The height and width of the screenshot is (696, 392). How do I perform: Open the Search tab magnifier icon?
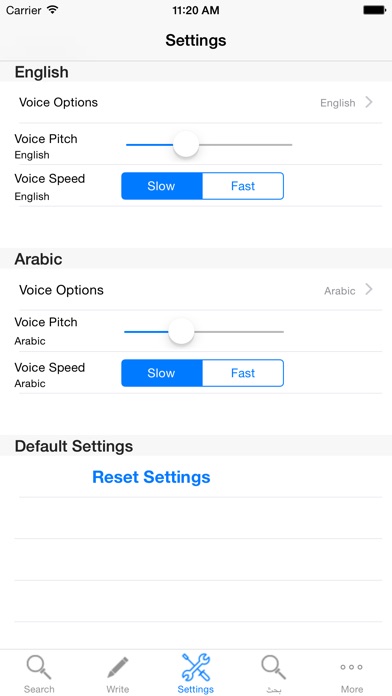pyautogui.click(x=39, y=668)
